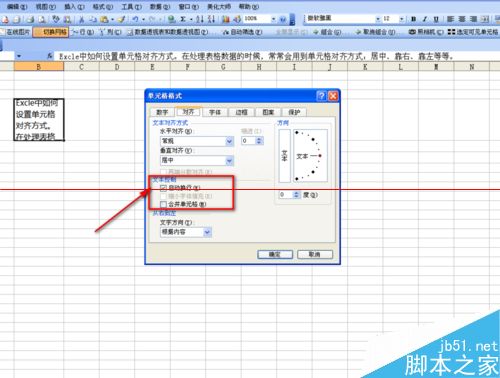Click the Undo arrow icon
The image size is (500, 378).
135,20
